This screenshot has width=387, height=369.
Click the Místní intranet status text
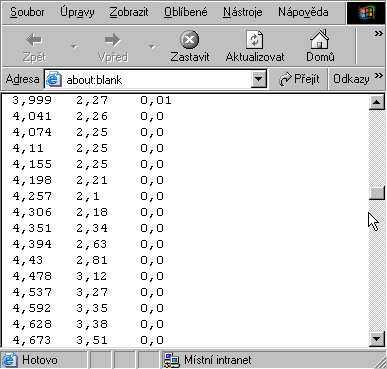coord(217,360)
